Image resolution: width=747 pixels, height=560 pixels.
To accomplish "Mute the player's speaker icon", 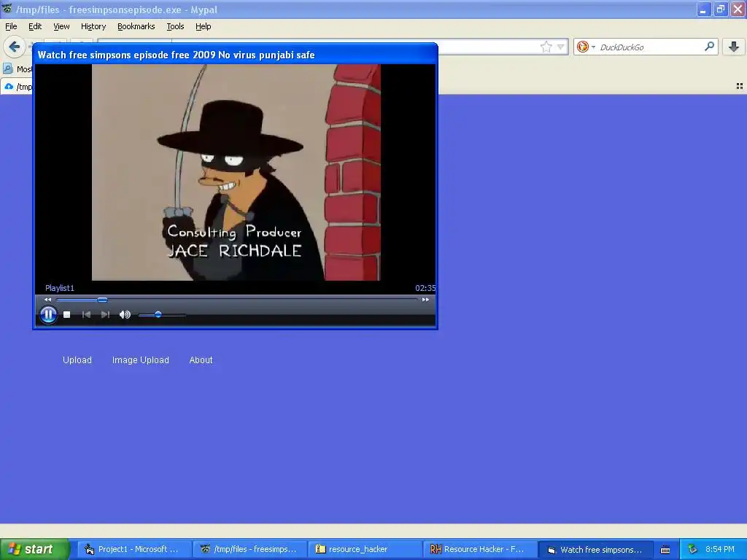I will [125, 315].
